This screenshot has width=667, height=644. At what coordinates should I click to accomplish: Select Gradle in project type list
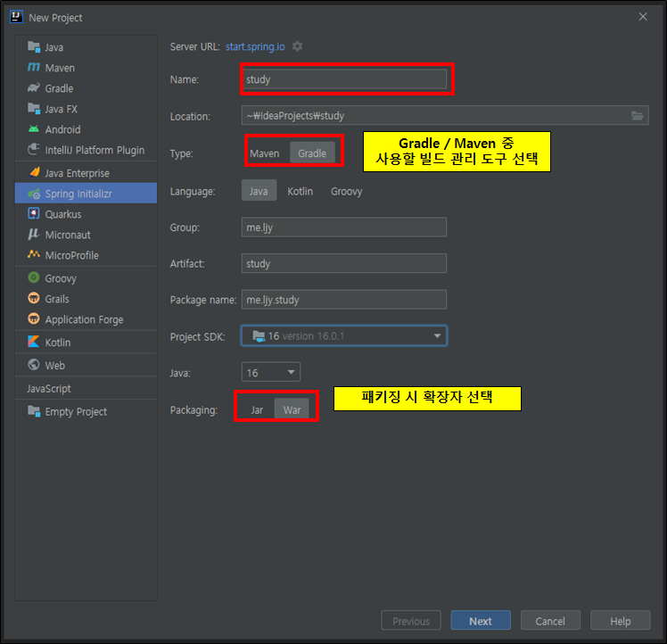click(86, 88)
